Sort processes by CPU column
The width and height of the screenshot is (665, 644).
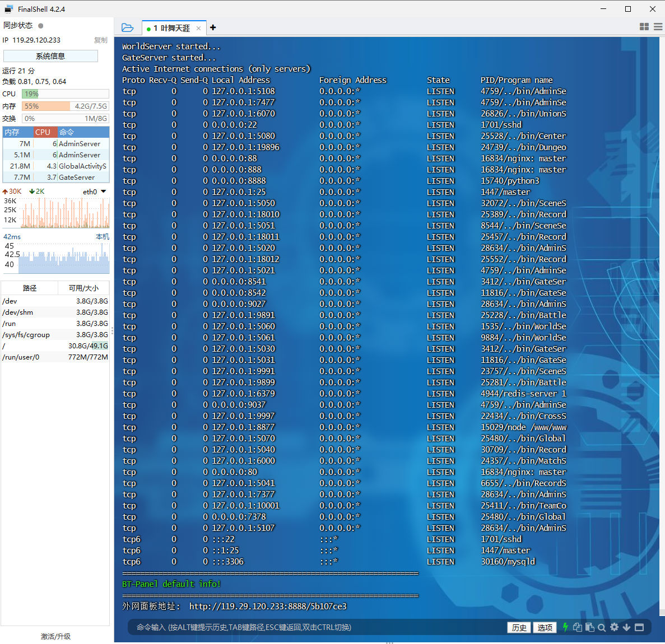[x=45, y=132]
